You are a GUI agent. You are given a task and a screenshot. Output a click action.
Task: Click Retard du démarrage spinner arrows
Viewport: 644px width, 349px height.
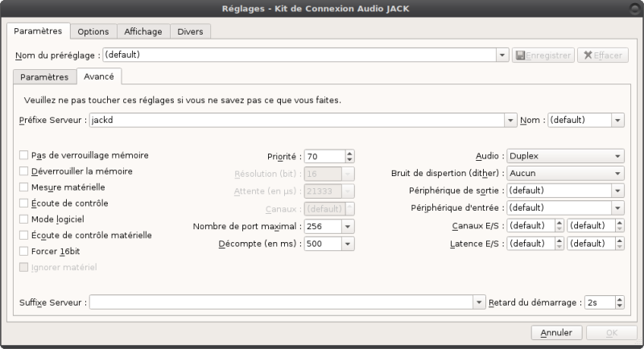(x=620, y=302)
